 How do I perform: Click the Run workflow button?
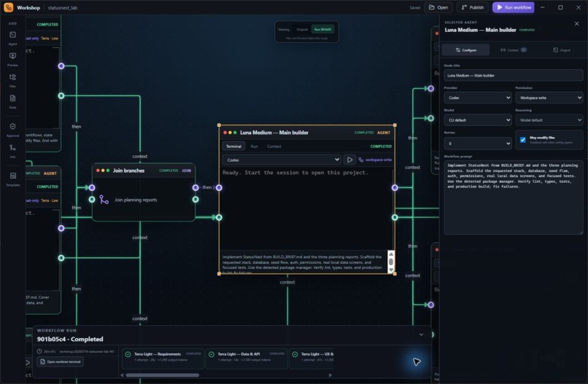[514, 7]
